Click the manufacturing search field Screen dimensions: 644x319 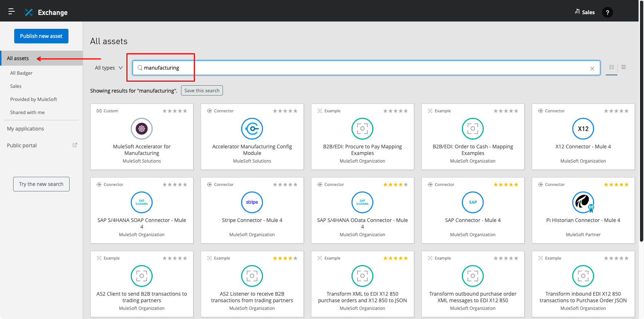366,68
